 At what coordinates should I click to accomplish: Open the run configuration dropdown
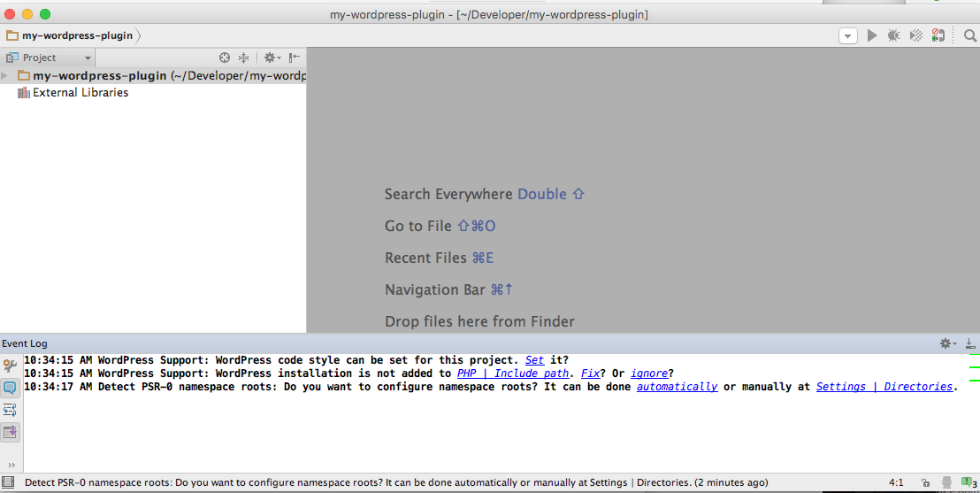coord(847,35)
